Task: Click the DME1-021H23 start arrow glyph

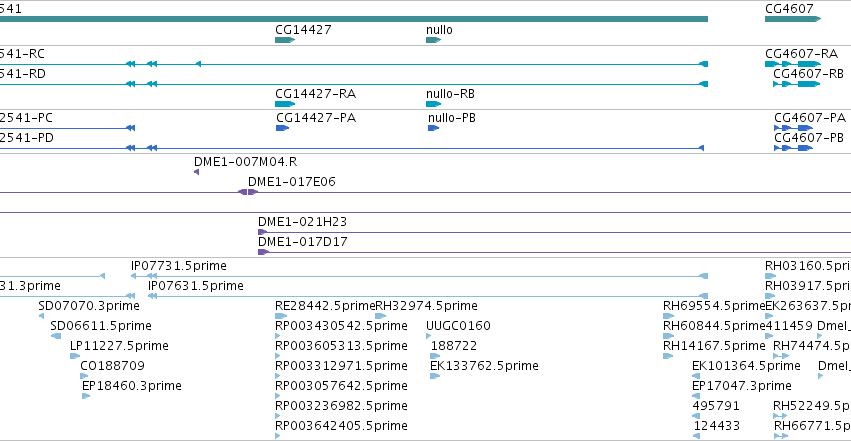Action: pyautogui.click(x=263, y=232)
